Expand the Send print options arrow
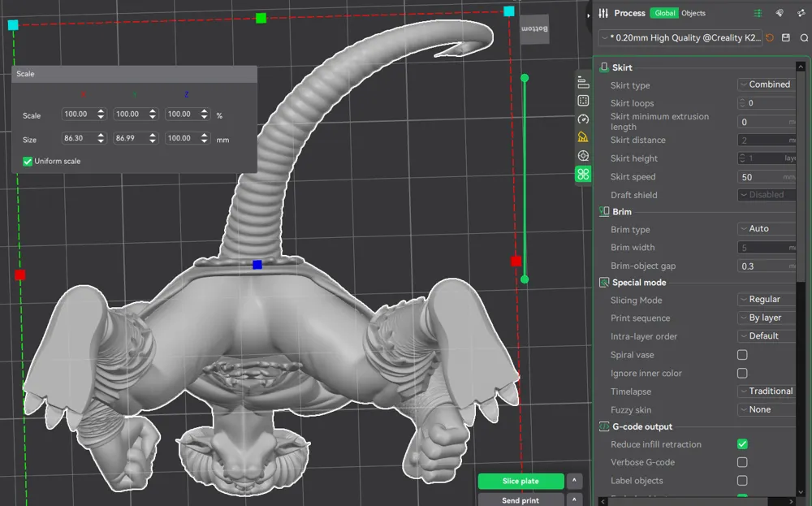This screenshot has width=812, height=506. 574,500
